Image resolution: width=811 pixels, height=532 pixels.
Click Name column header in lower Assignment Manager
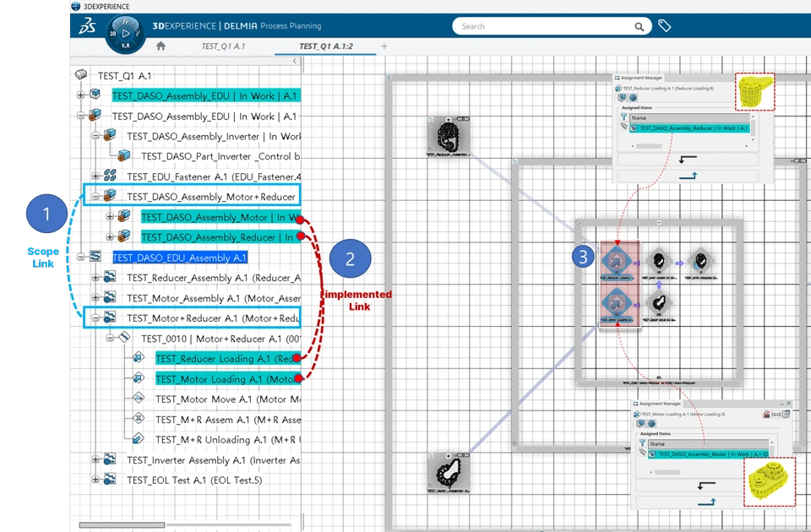pyautogui.click(x=709, y=443)
